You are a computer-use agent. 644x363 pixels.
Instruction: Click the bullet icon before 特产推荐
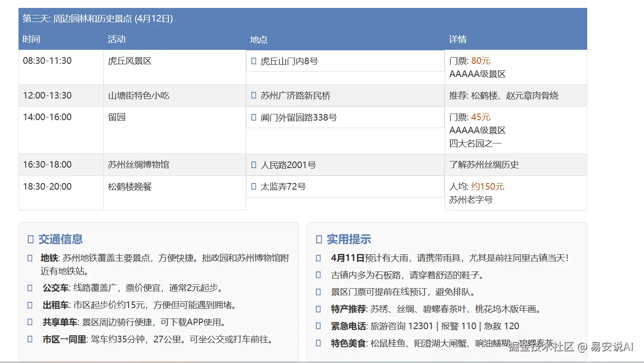click(x=318, y=309)
